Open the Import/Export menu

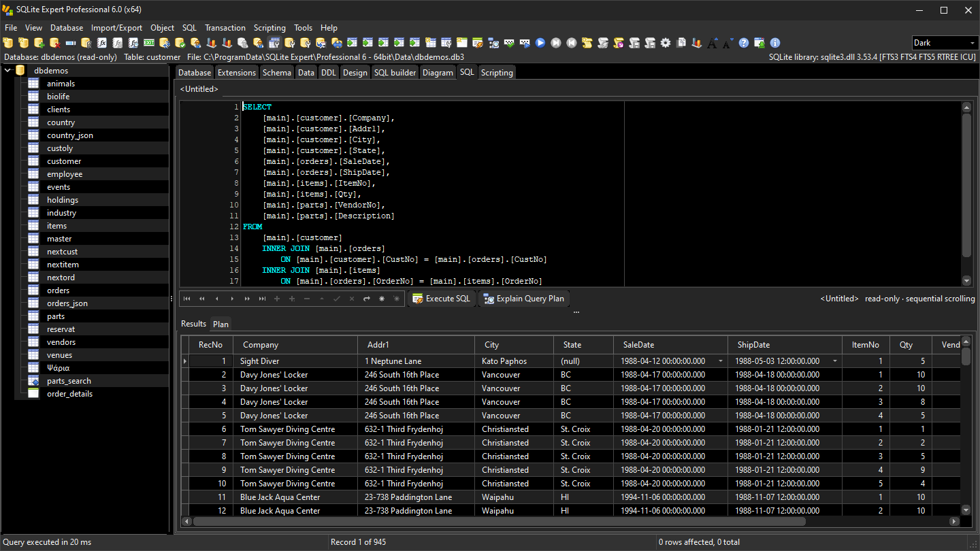point(117,28)
